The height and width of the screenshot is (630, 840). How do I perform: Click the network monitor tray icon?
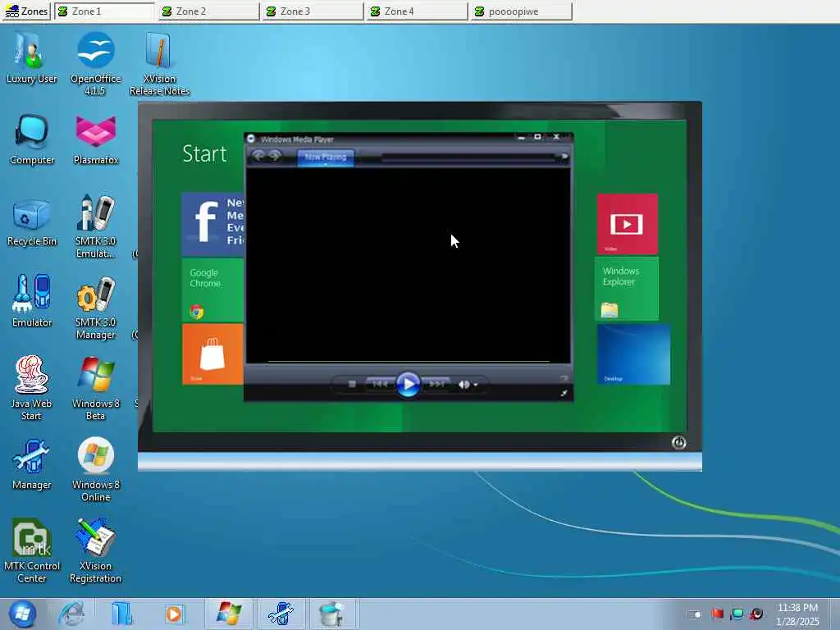[x=737, y=614]
